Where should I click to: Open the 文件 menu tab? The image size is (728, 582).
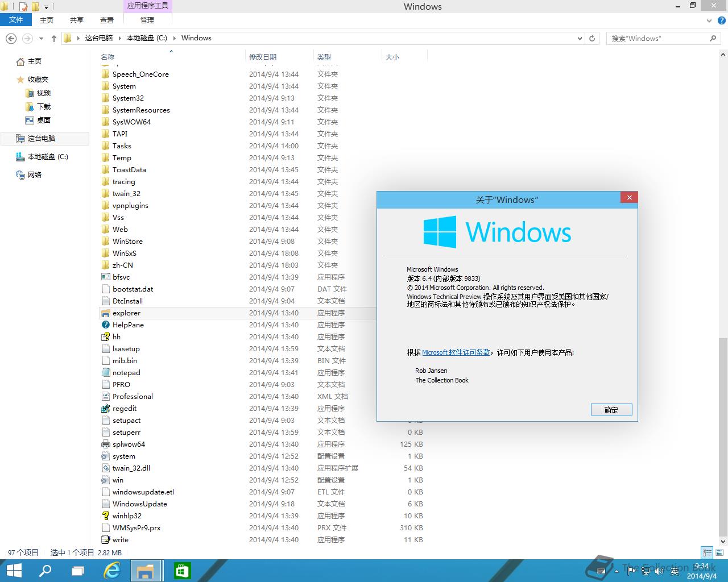tap(16, 20)
